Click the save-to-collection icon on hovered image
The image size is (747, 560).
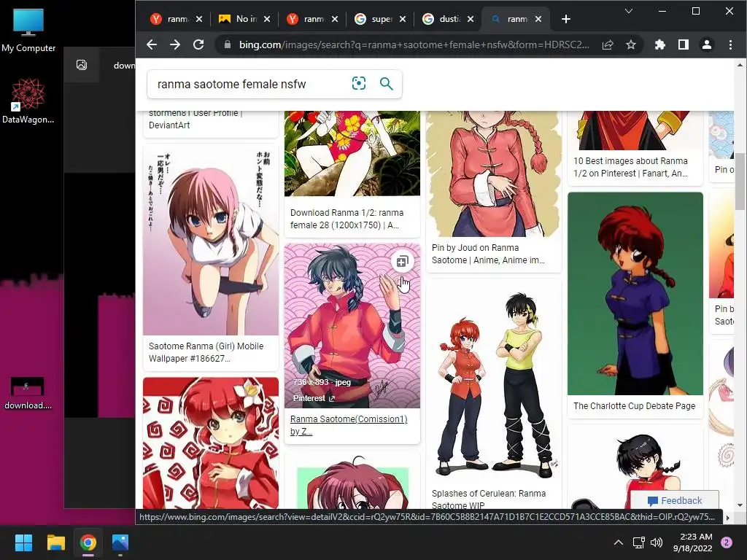pos(402,262)
